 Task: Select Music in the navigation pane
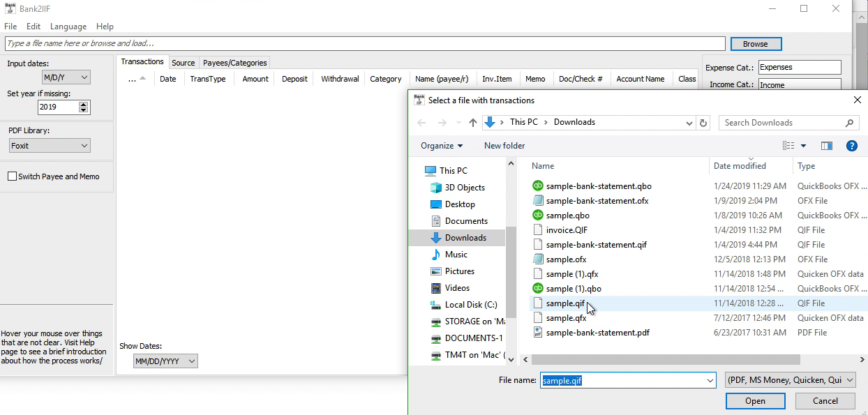[449, 255]
